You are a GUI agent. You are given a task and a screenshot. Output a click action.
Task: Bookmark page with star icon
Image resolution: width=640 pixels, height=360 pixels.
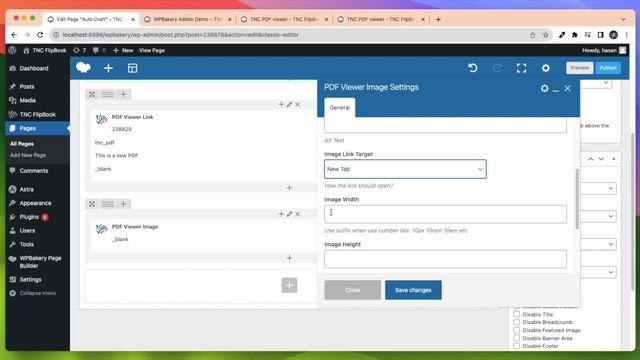546,35
